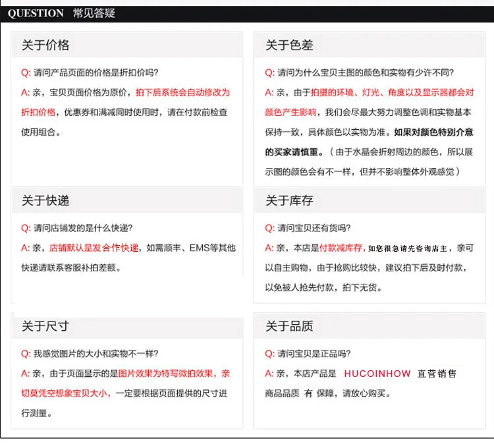Select the '关于尺寸' section heading

pyautogui.click(x=45, y=326)
